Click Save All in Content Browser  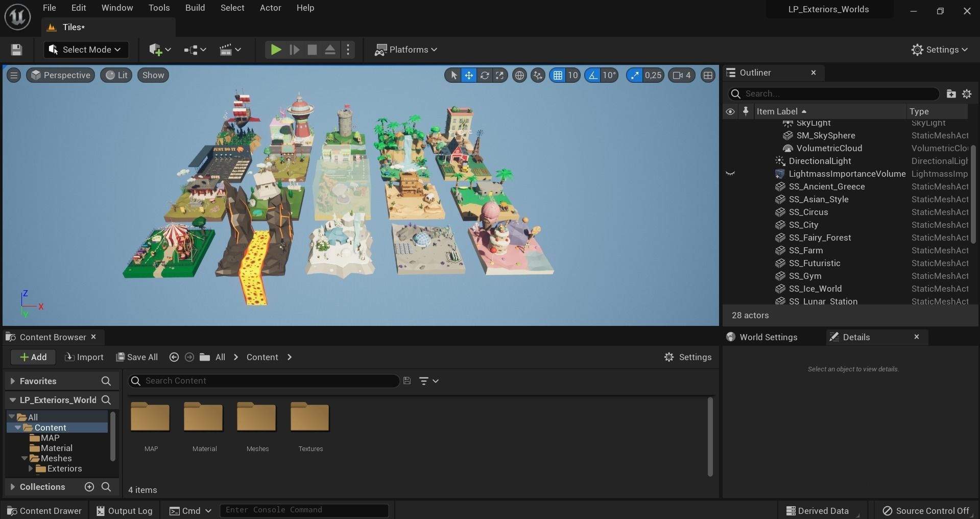point(137,357)
